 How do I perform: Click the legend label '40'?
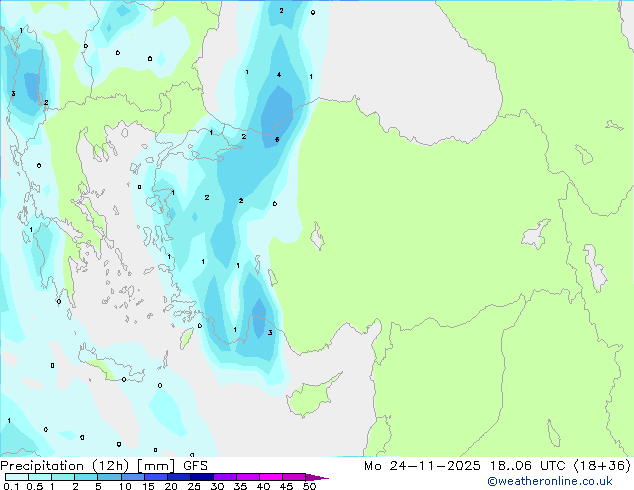tap(263, 486)
